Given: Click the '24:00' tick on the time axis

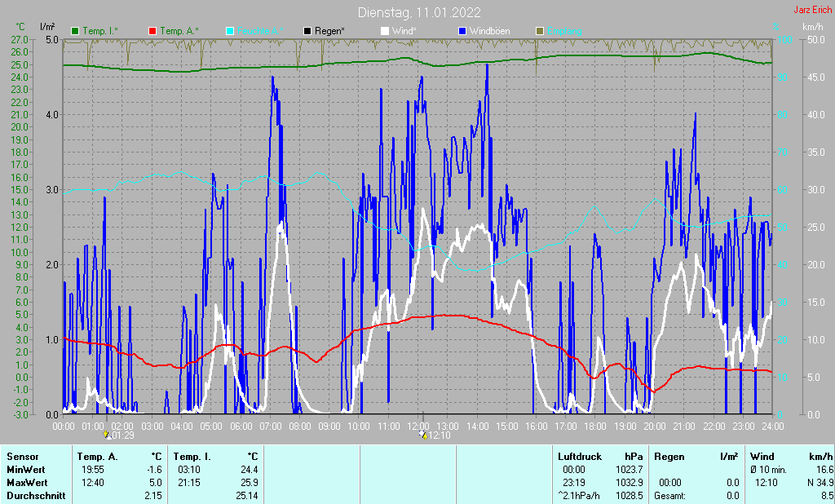Looking at the screenshot, I should 772,427.
